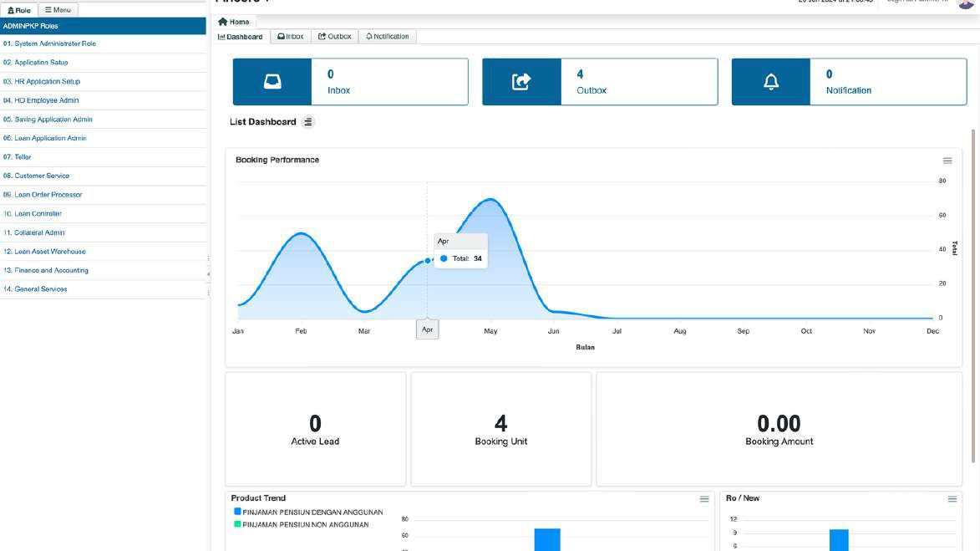Switch to the Outbox tab
The width and height of the screenshot is (980, 551).
pos(335,36)
